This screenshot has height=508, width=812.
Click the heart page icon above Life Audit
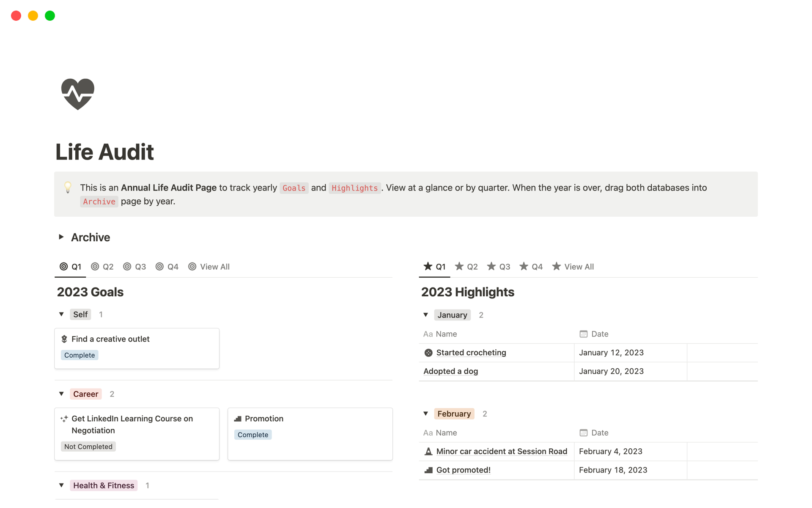click(x=78, y=94)
